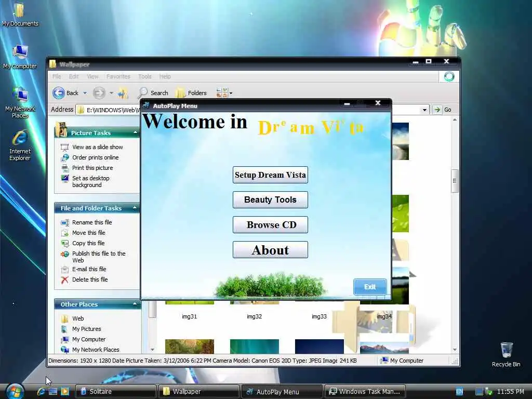The image size is (532, 399).
Task: Open the Edit menu
Action: click(74, 76)
